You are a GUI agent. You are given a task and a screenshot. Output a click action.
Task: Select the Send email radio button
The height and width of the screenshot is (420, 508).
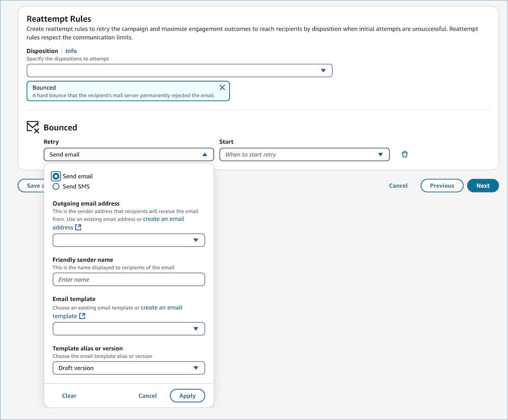56,176
